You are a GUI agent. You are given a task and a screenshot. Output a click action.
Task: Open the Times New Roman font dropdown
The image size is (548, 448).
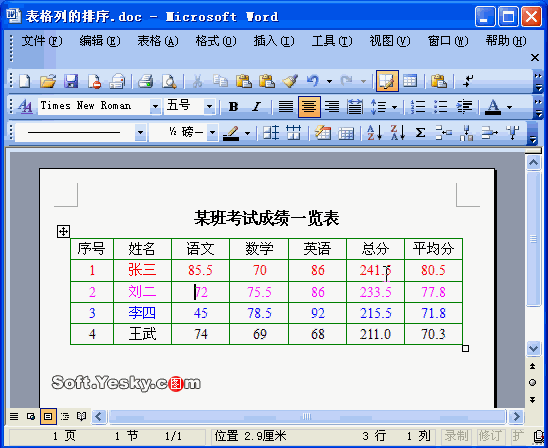tap(155, 106)
